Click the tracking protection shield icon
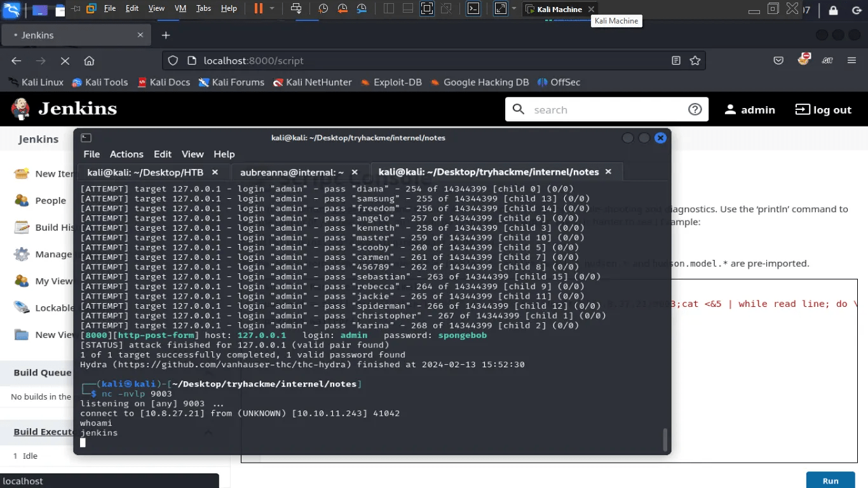 click(173, 60)
